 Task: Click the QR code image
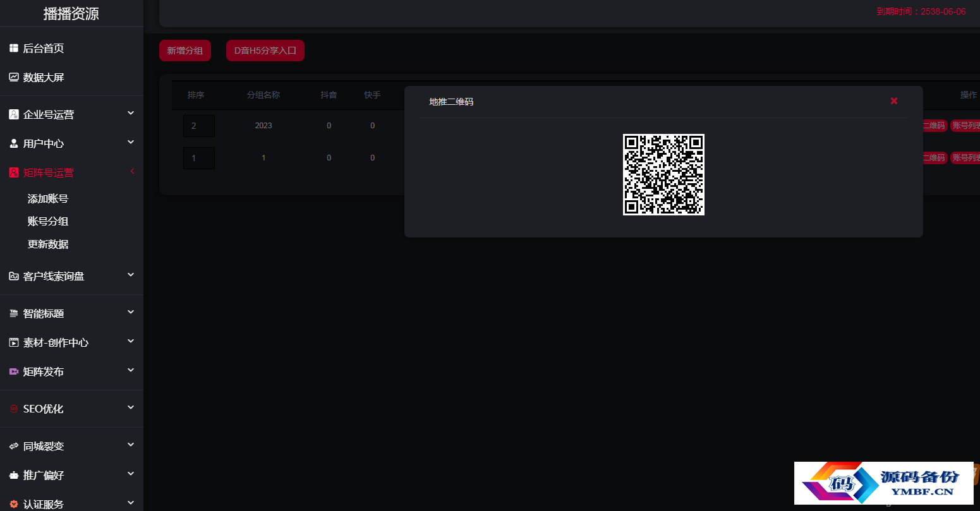pos(663,174)
